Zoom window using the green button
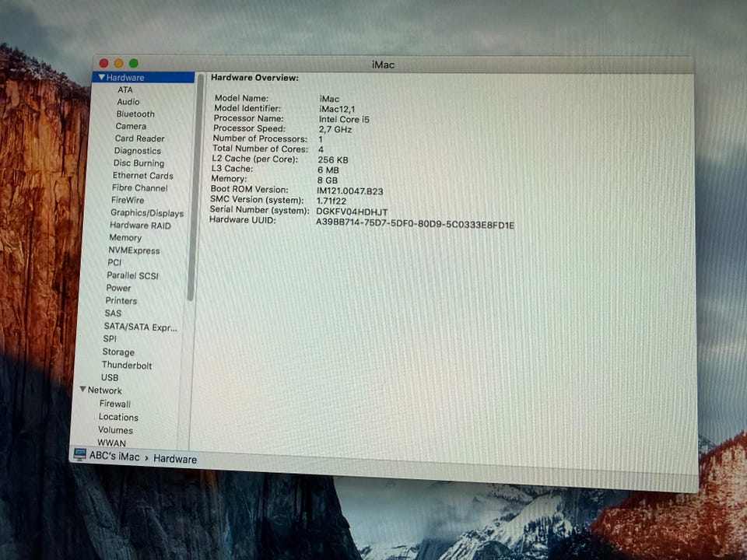The width and height of the screenshot is (747, 560). tap(133, 63)
